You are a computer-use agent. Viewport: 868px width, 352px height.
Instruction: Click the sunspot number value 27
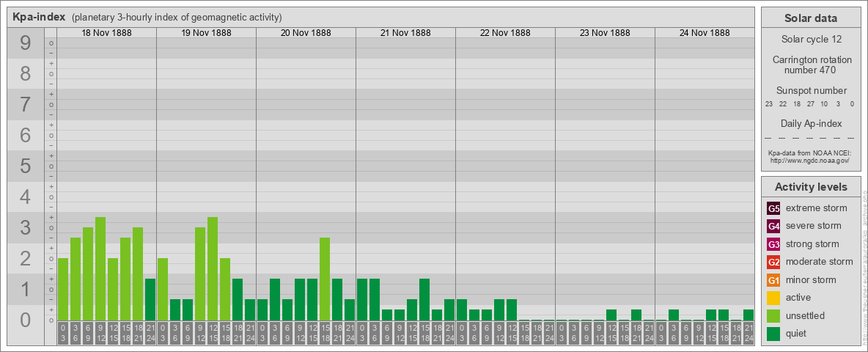pos(810,104)
